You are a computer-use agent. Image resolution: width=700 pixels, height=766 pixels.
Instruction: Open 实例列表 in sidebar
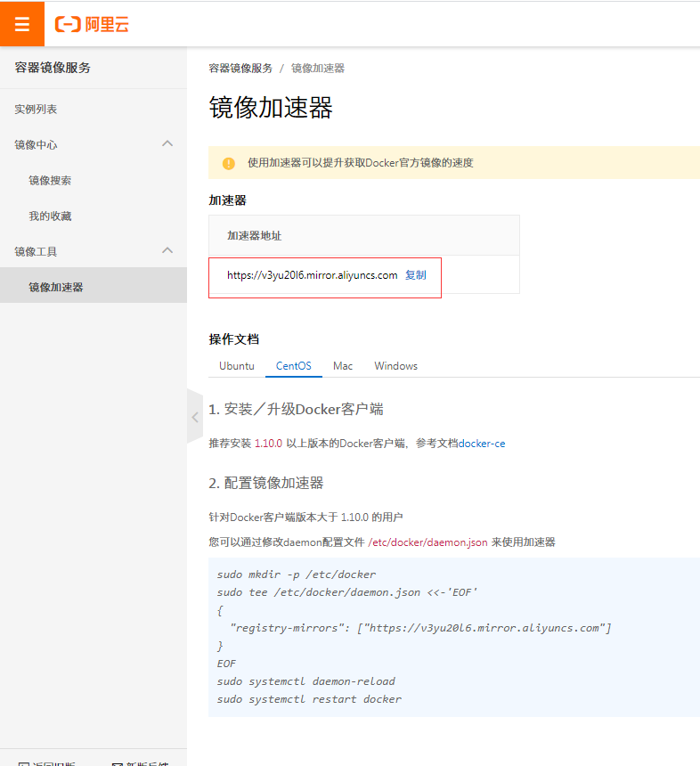(x=36, y=109)
